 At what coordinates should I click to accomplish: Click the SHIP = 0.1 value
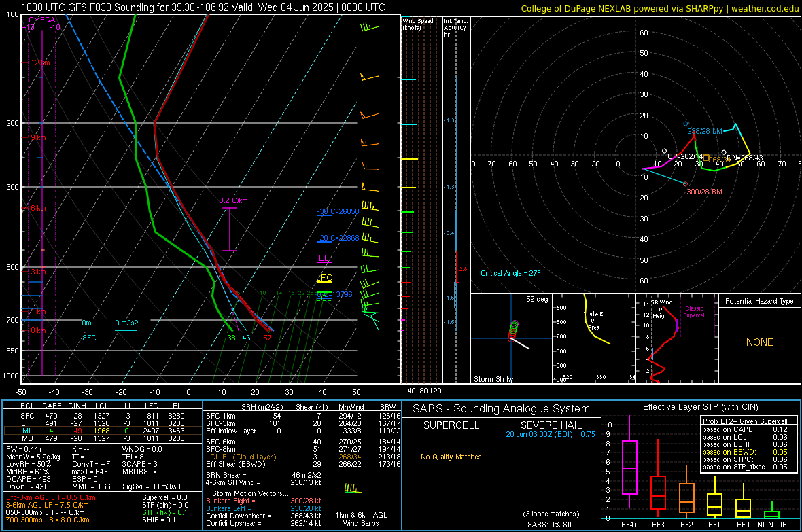(x=159, y=520)
